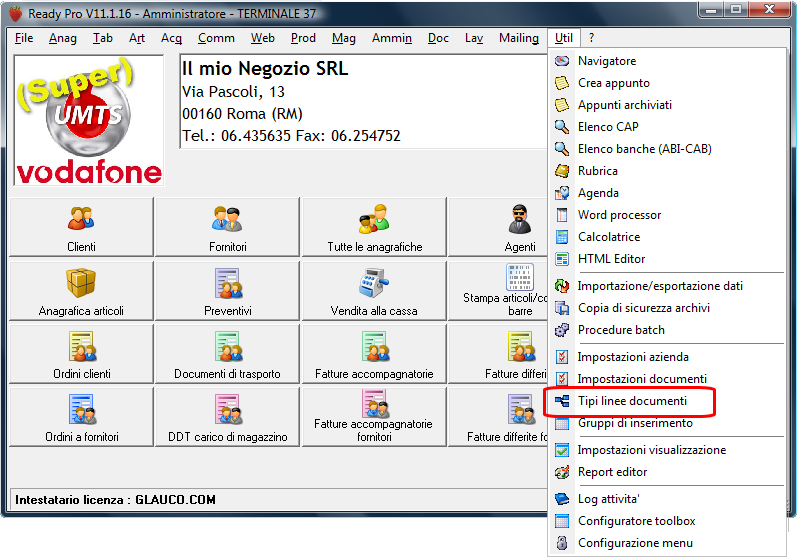The height and width of the screenshot is (557, 797).
Task: Open the Anag menu
Action: (63, 38)
